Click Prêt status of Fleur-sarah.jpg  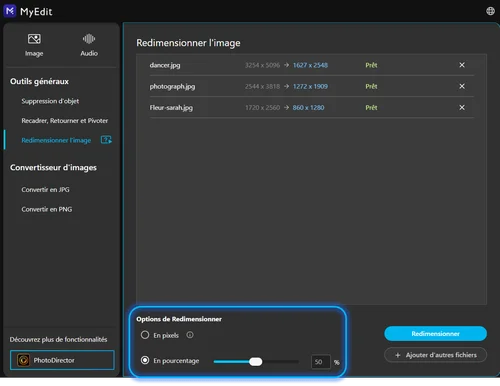coord(371,108)
